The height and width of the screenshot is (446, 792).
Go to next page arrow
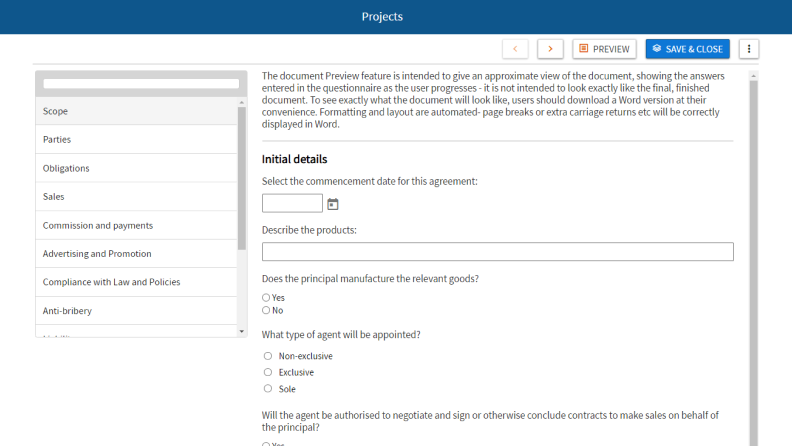pos(550,49)
